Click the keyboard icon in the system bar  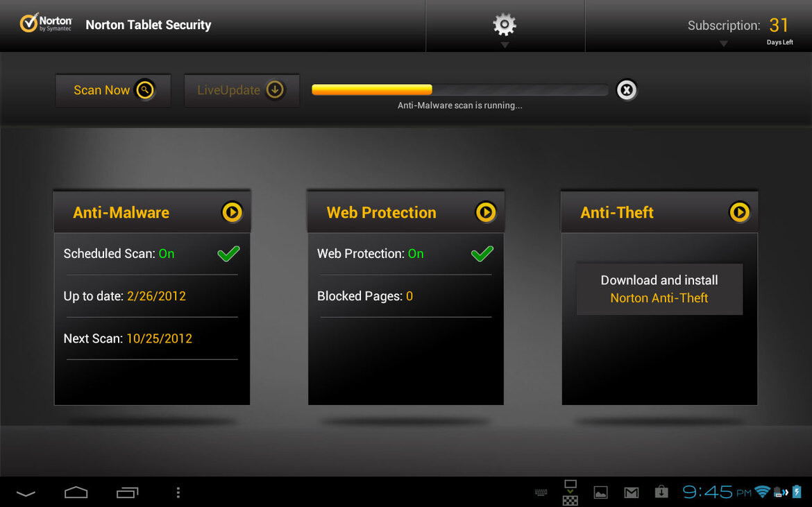(541, 492)
